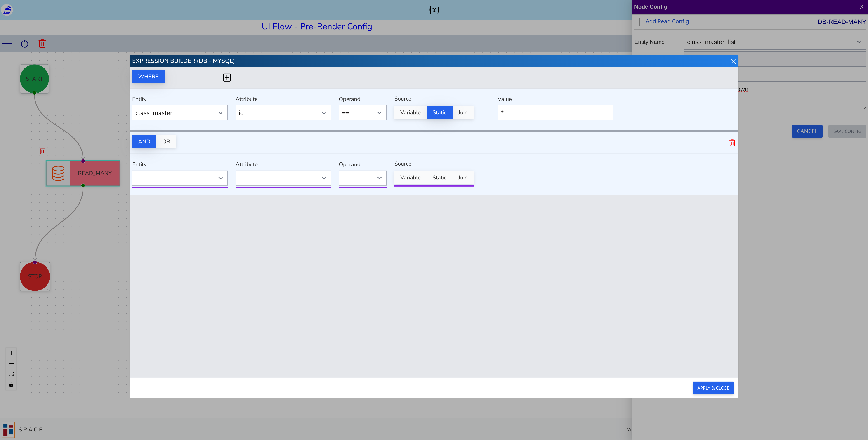The height and width of the screenshot is (440, 868).
Task: Zoom in the canvas with the plus control
Action: coord(11,353)
